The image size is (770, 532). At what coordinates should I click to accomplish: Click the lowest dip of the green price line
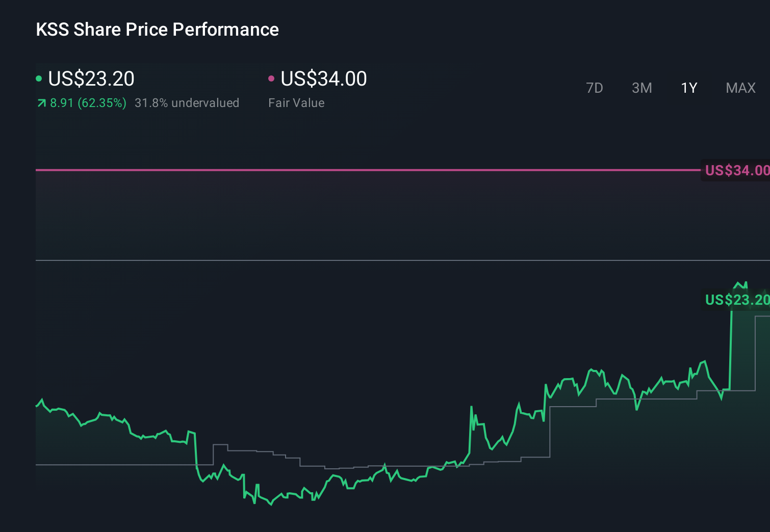270,504
